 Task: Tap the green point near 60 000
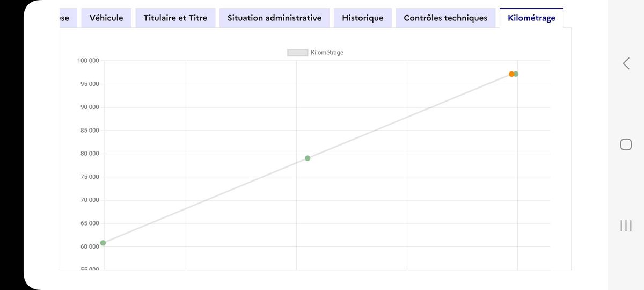pyautogui.click(x=103, y=243)
